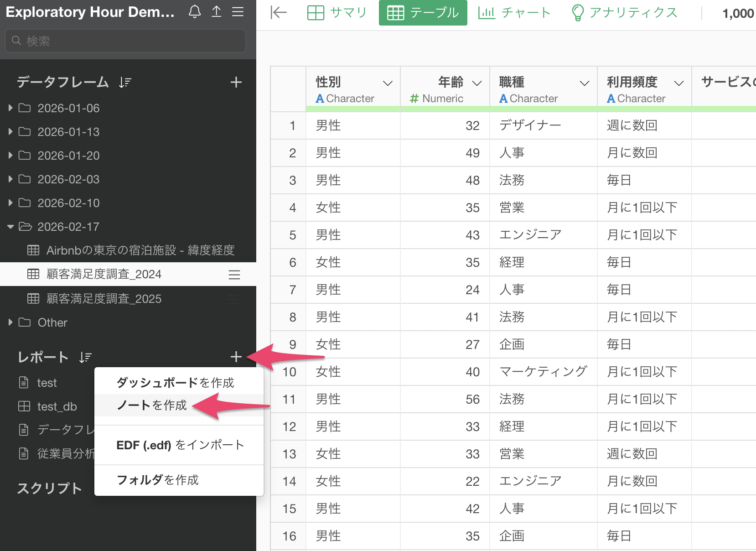
Task: Switch to the チャート tab
Action: tap(514, 13)
